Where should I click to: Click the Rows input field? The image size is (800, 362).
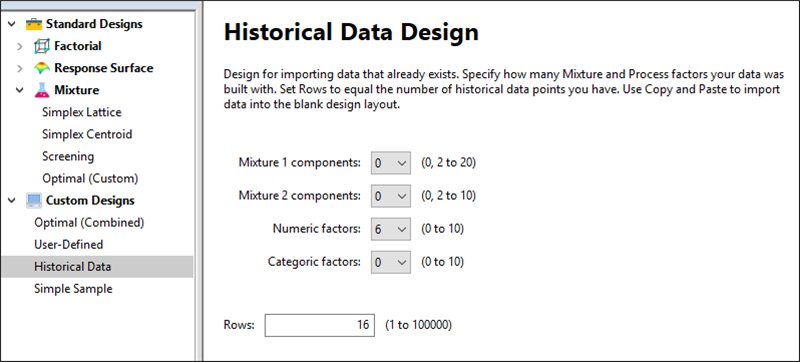pos(319,325)
